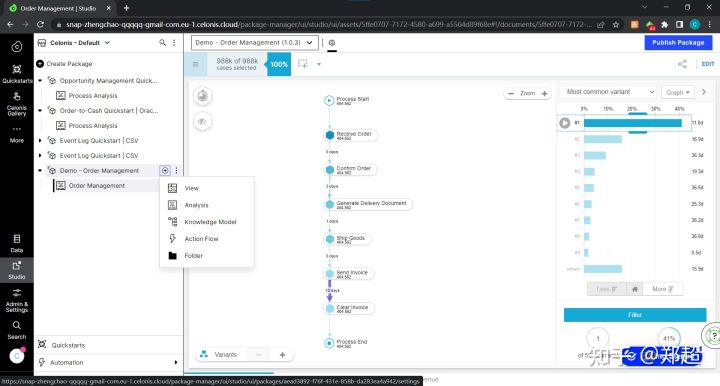The image size is (720, 386).
Task: Open Celonis - Default options menu
Action: [174, 42]
